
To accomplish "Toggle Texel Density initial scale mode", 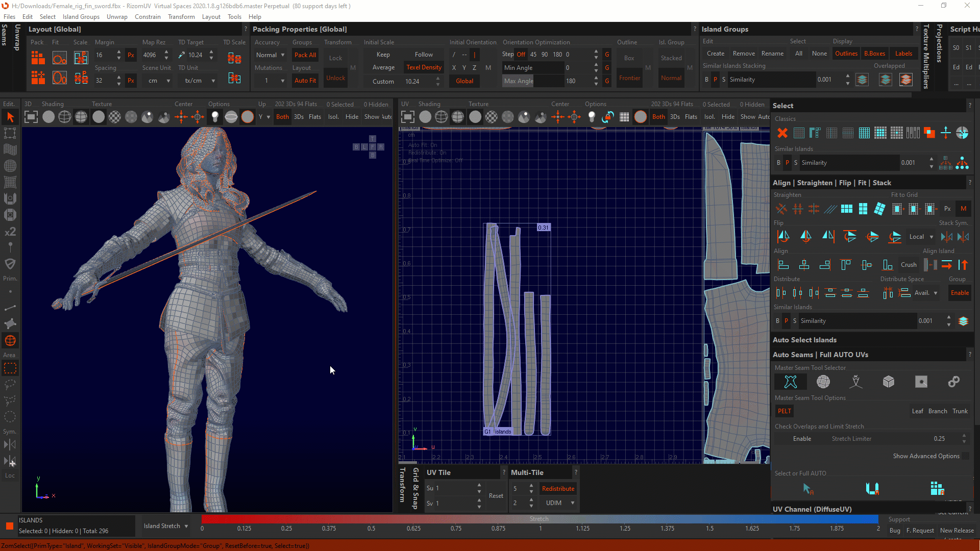I will 424,67.
